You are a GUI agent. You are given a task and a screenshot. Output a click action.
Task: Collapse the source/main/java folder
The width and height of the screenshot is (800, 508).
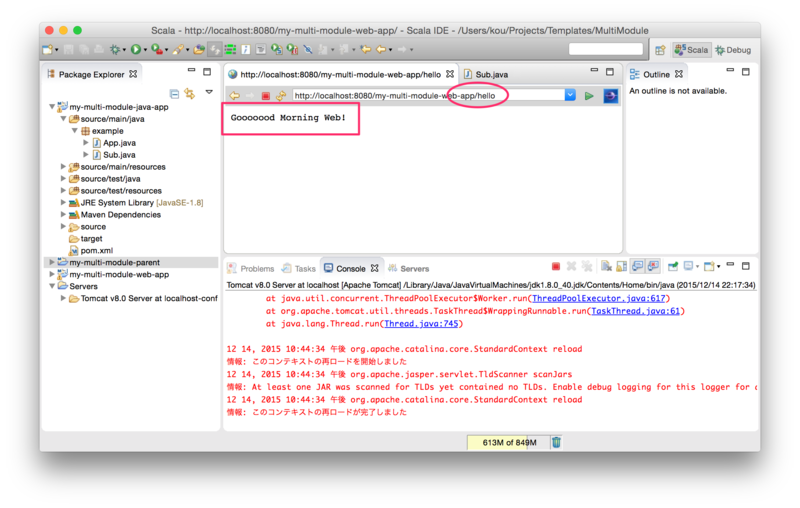63,119
